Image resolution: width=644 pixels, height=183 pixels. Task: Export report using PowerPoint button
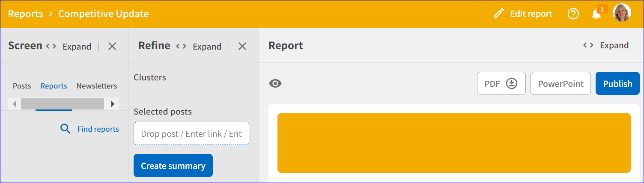tap(561, 83)
